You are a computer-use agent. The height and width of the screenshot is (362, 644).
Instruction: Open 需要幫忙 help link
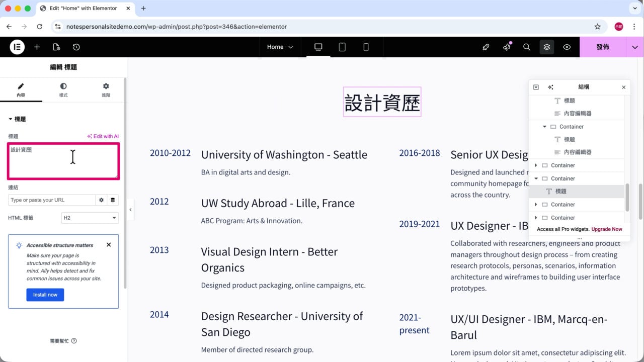pos(63,341)
